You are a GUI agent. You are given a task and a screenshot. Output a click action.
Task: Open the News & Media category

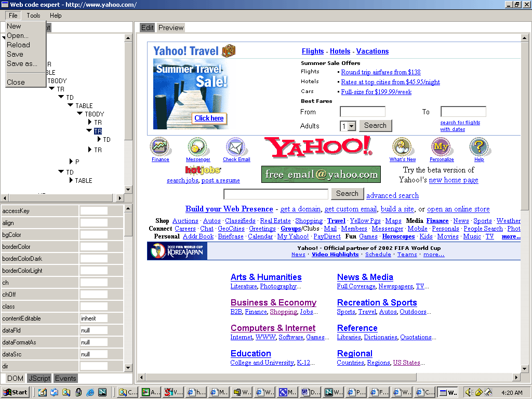(x=365, y=277)
